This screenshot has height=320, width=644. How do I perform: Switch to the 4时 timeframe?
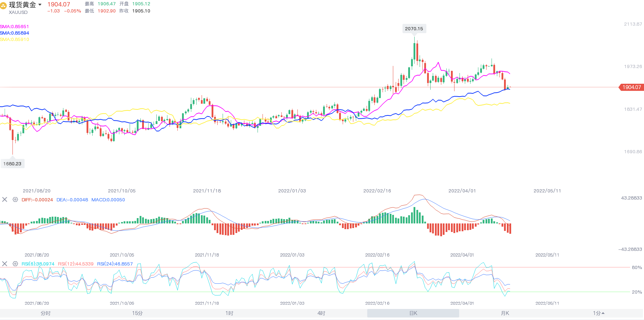click(321, 313)
